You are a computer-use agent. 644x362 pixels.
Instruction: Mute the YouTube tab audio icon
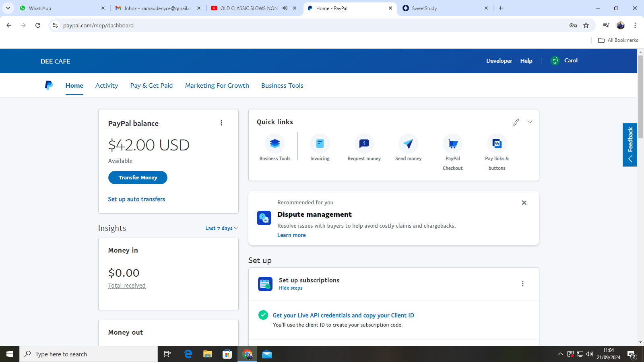point(285,8)
